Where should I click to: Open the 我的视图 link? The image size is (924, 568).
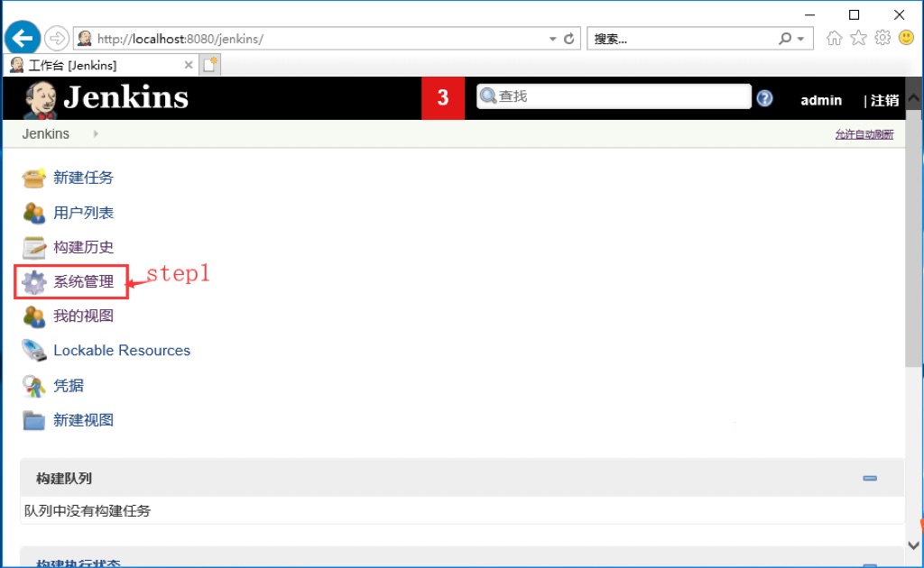83,316
